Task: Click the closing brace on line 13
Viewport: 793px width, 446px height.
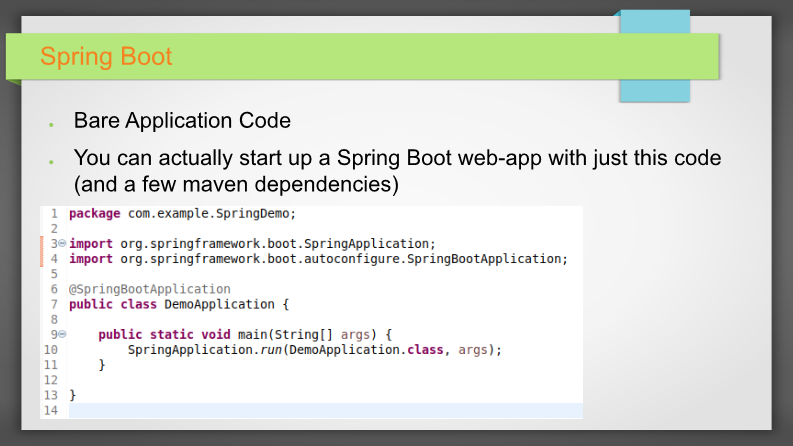Action: pos(72,395)
